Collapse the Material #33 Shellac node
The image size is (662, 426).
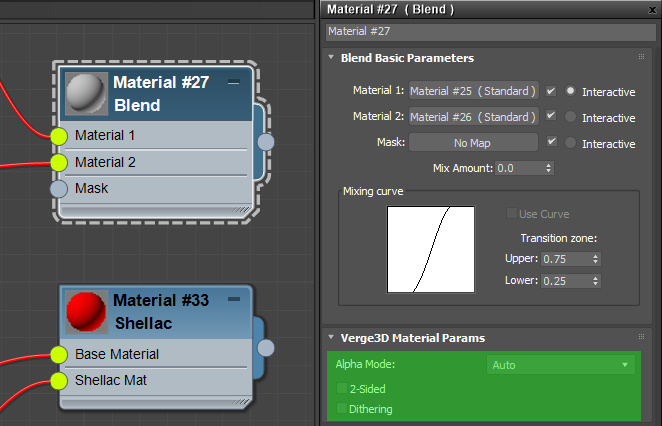click(x=233, y=299)
